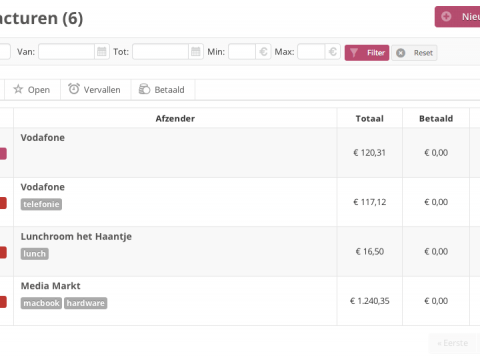Click into the Van date field
The width and height of the screenshot is (480, 360).
(x=67, y=52)
